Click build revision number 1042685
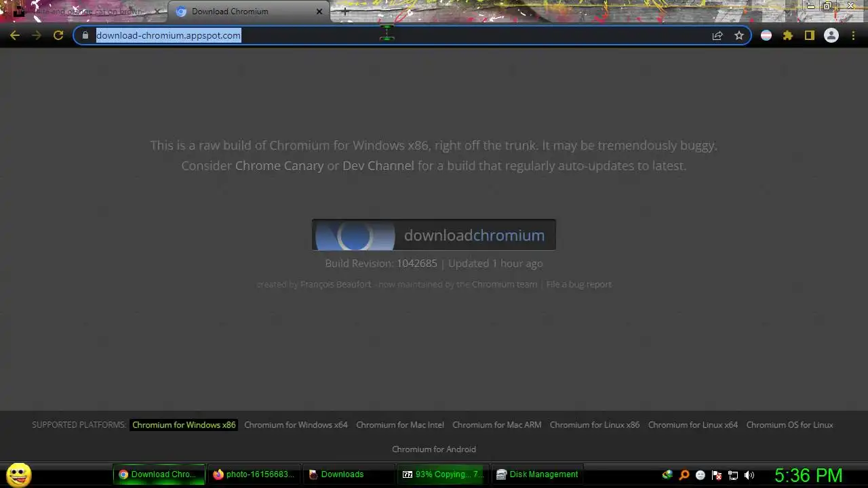Image resolution: width=868 pixels, height=488 pixels. (417, 263)
